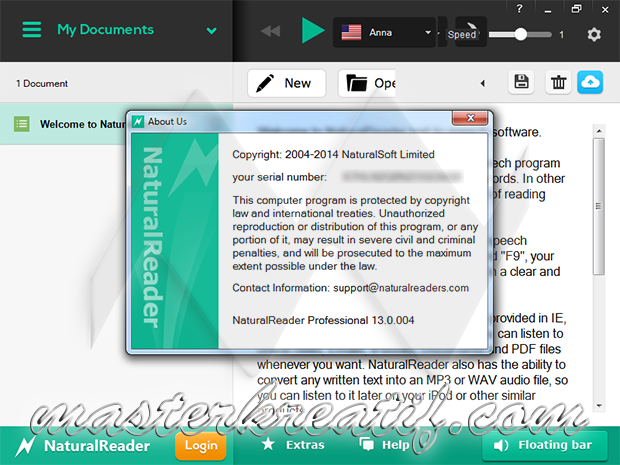Viewport: 620px width, 465px height.
Task: Open the Help menu in bottom bar
Action: pyautogui.click(x=384, y=445)
